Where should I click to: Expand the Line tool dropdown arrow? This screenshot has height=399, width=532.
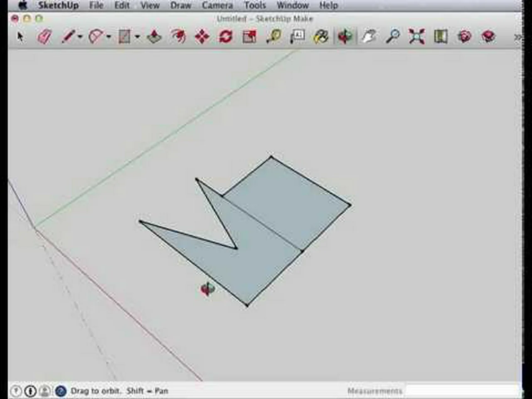click(80, 37)
